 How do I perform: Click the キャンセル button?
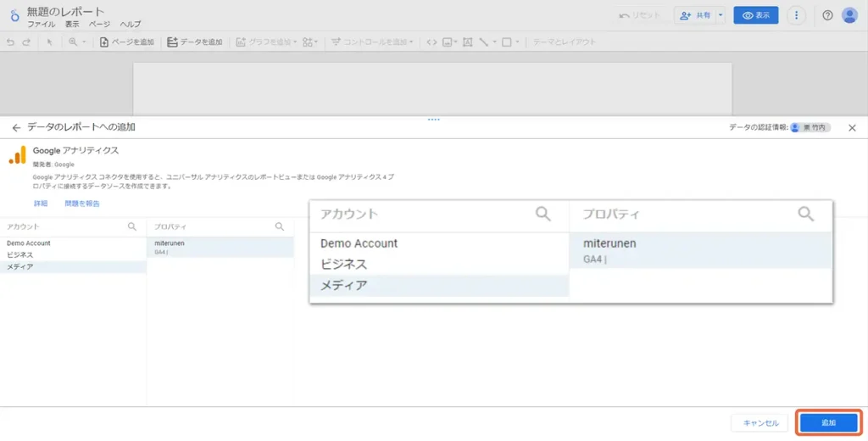tap(760, 423)
